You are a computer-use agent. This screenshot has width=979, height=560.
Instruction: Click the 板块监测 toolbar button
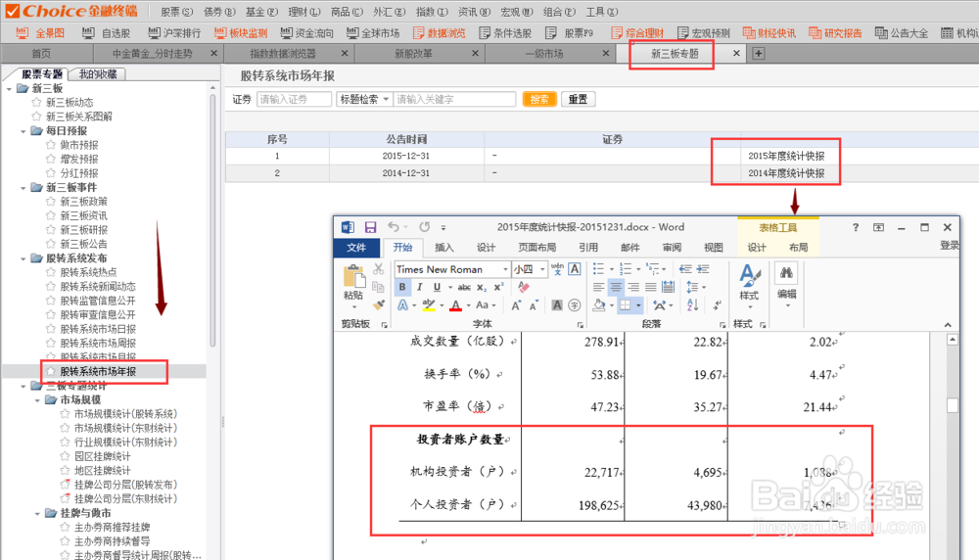tap(241, 33)
